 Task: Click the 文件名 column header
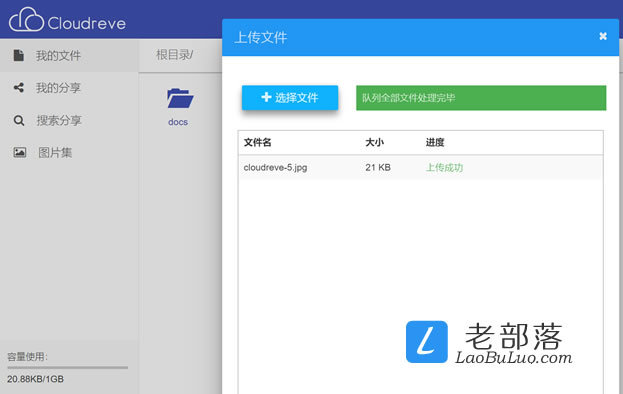[x=257, y=142]
